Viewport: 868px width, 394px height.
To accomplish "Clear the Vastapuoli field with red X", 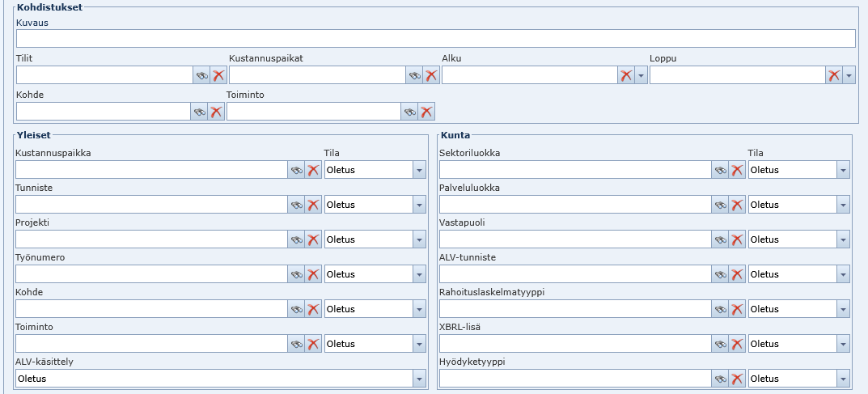I will [x=737, y=239].
